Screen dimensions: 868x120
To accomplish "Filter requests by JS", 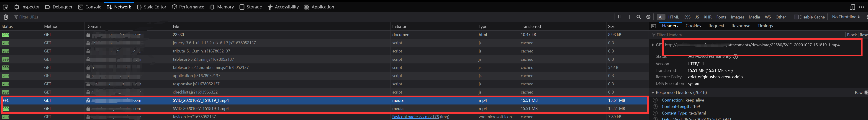I will click(x=697, y=17).
